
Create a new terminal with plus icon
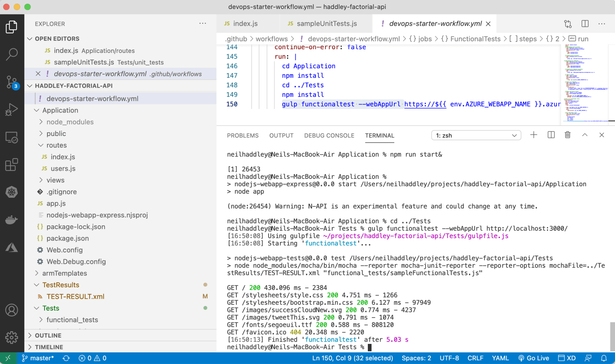tap(534, 135)
